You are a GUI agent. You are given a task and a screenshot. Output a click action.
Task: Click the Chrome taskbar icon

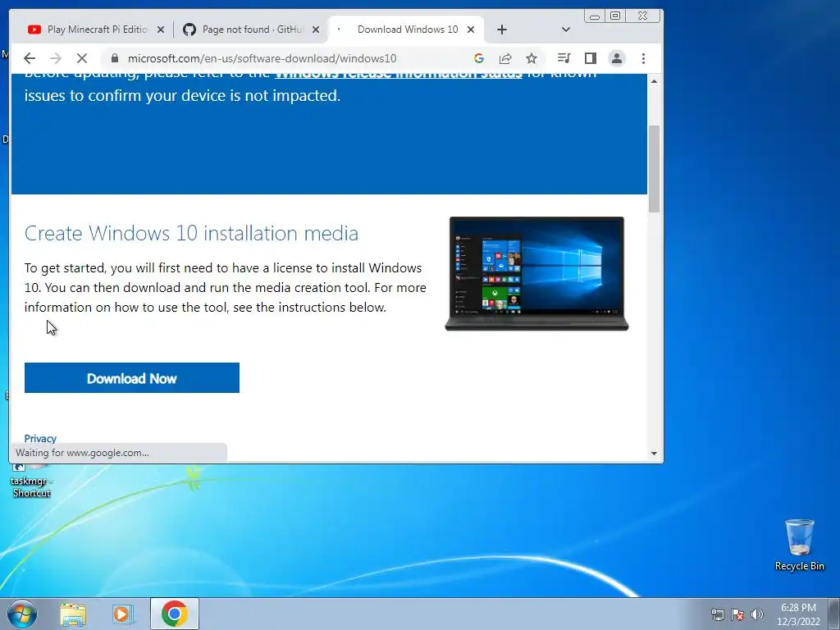[x=175, y=614]
